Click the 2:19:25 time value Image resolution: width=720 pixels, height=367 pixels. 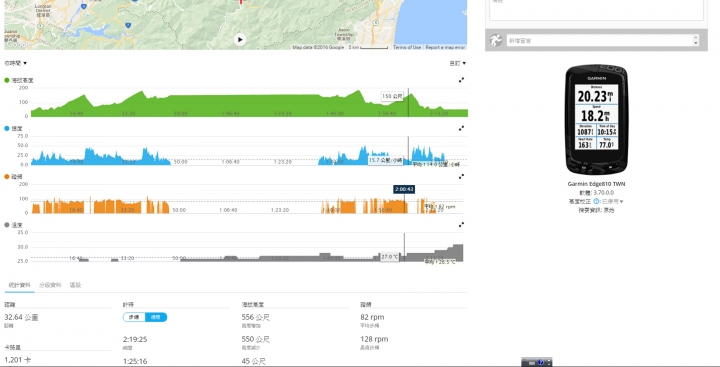[135, 339]
